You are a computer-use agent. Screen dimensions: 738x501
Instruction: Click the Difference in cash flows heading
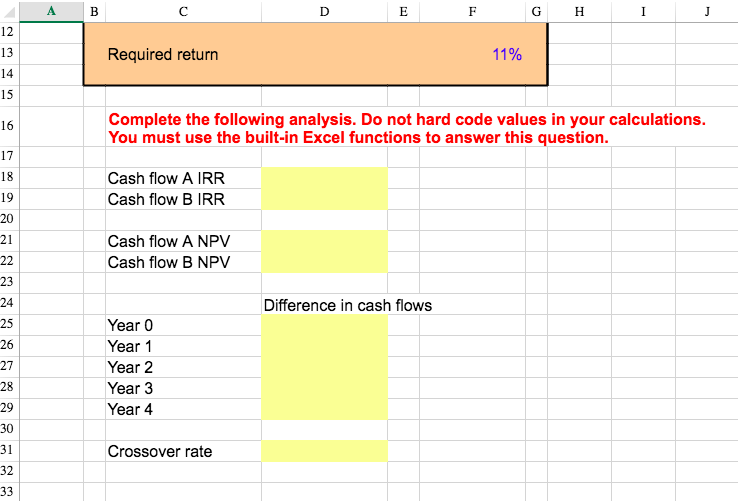click(347, 306)
